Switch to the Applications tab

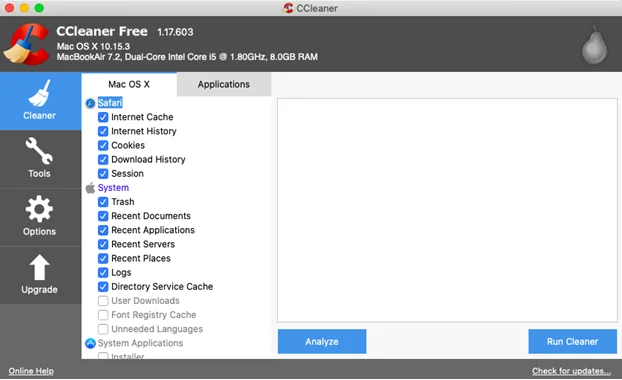[x=224, y=84]
